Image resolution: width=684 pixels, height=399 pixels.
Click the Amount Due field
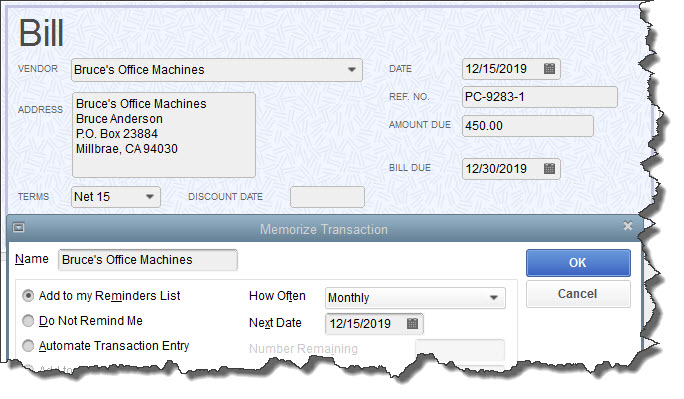click(x=527, y=126)
